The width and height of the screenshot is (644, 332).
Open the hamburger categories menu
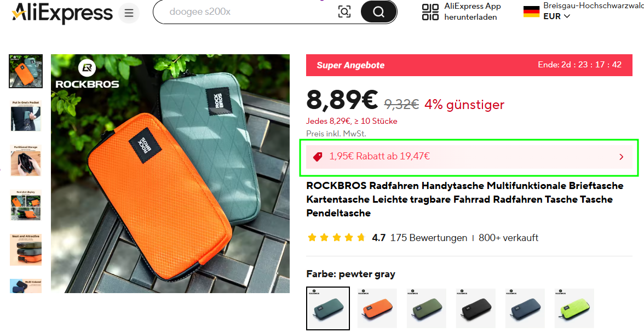tap(129, 13)
